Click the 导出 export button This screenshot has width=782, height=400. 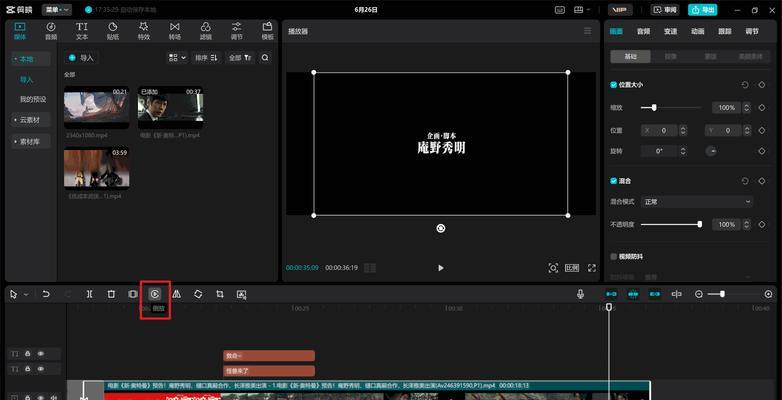click(x=703, y=9)
